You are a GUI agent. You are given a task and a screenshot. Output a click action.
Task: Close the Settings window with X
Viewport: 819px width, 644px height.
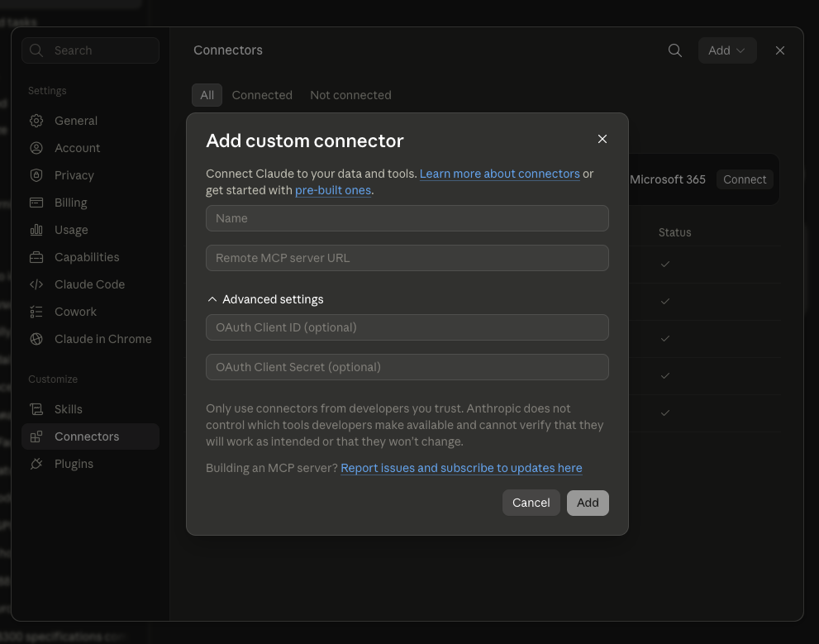(x=780, y=50)
